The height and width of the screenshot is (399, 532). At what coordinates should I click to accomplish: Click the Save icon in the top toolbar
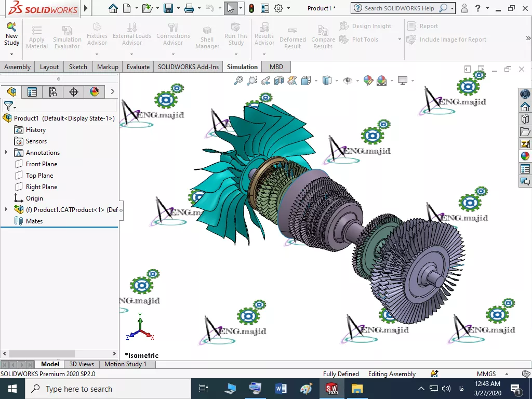pos(168,8)
